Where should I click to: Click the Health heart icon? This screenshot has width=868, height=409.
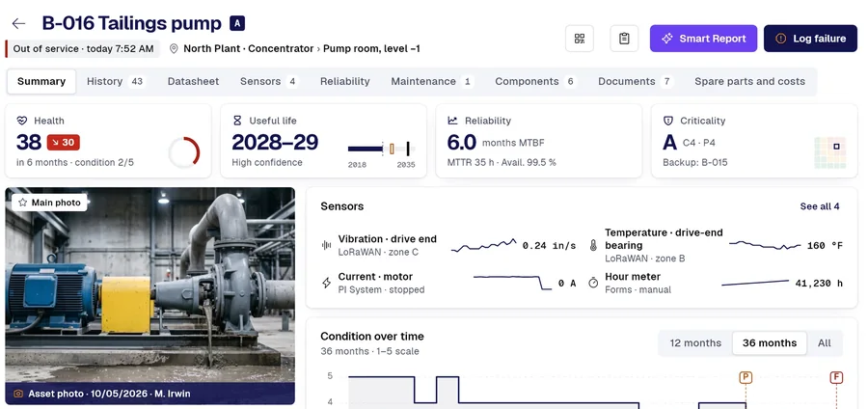click(22, 121)
